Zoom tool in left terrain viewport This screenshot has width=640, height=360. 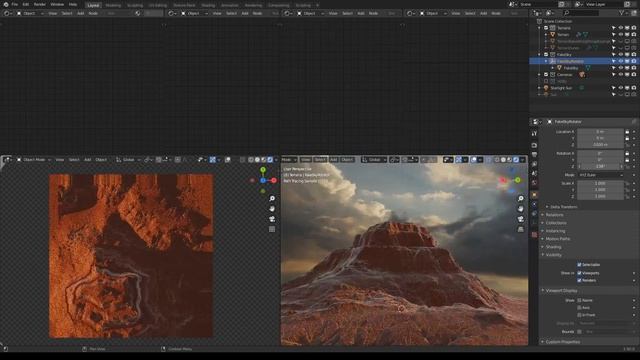272,198
